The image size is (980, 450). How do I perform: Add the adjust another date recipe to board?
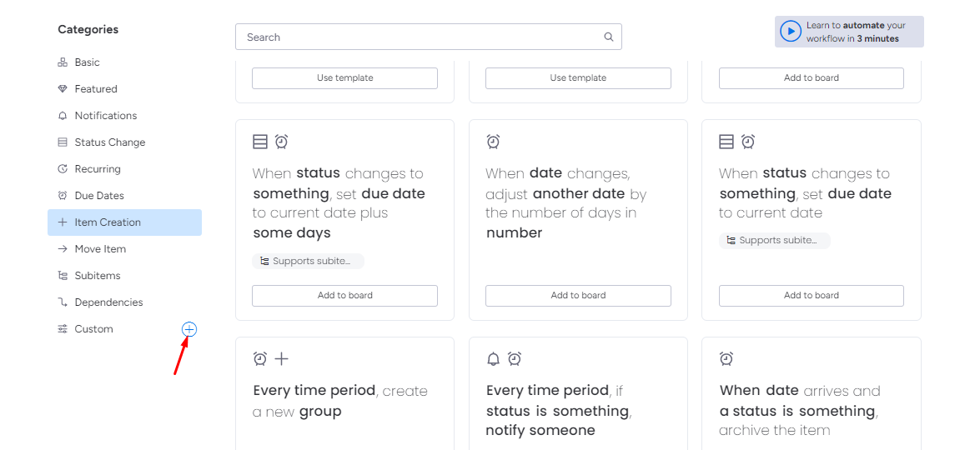[x=578, y=295]
